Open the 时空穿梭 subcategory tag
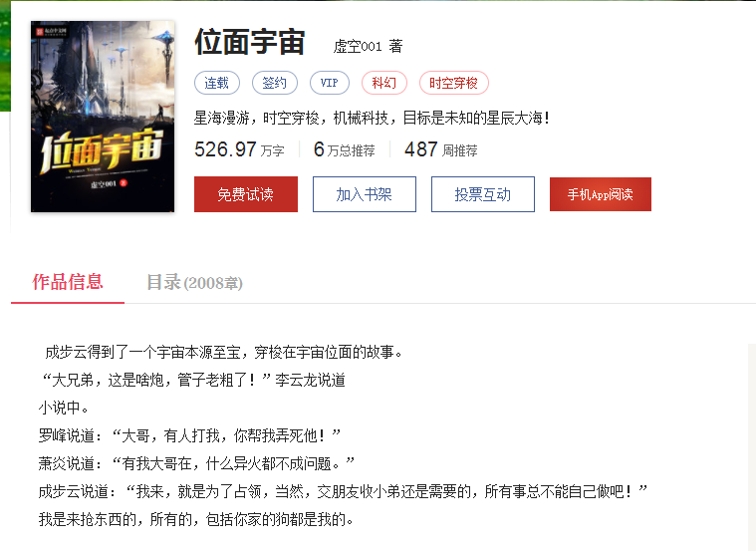This screenshot has height=551, width=756. pyautogui.click(x=453, y=83)
